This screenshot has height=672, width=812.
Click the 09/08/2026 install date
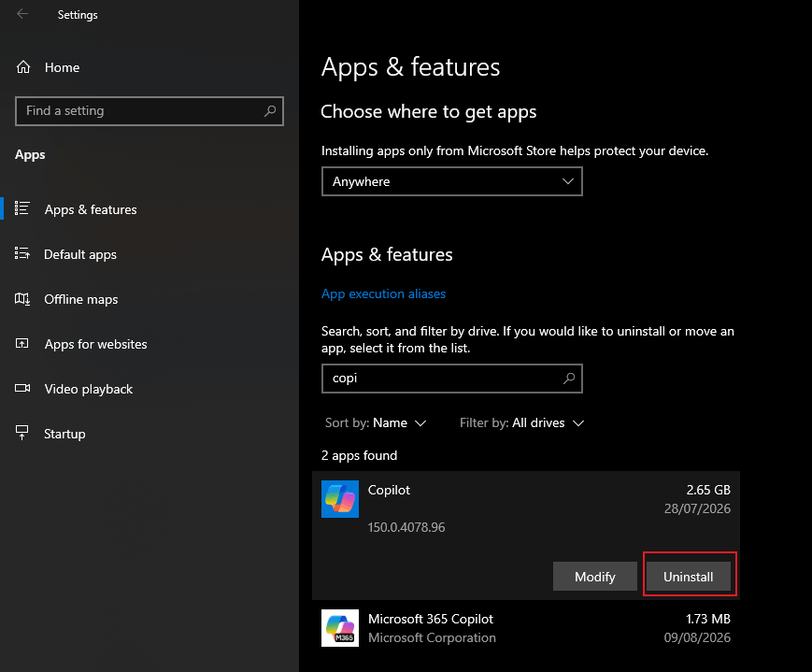tap(697, 637)
